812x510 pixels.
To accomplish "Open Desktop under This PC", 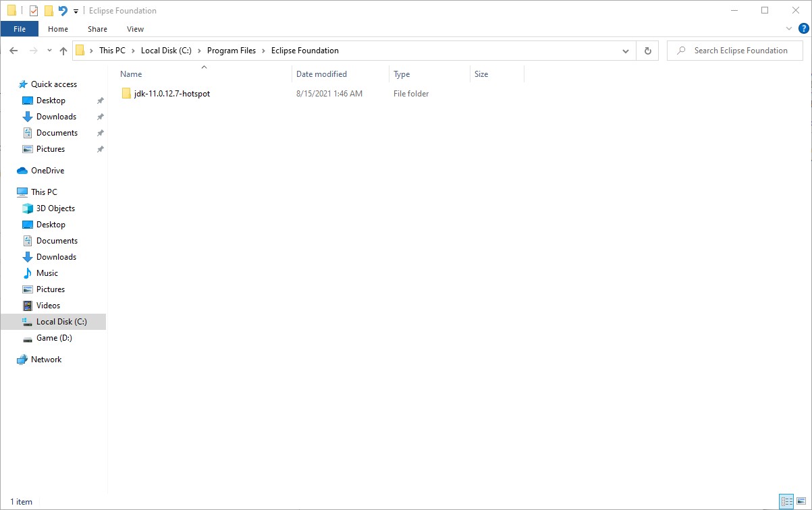I will point(51,225).
